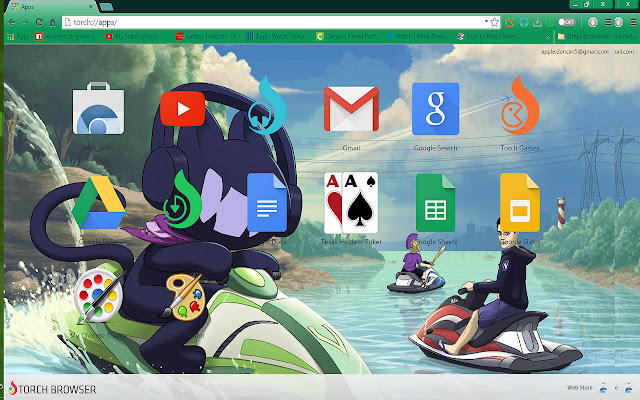Open the blue Torch Music flame app
The image size is (640, 400).
point(267,106)
